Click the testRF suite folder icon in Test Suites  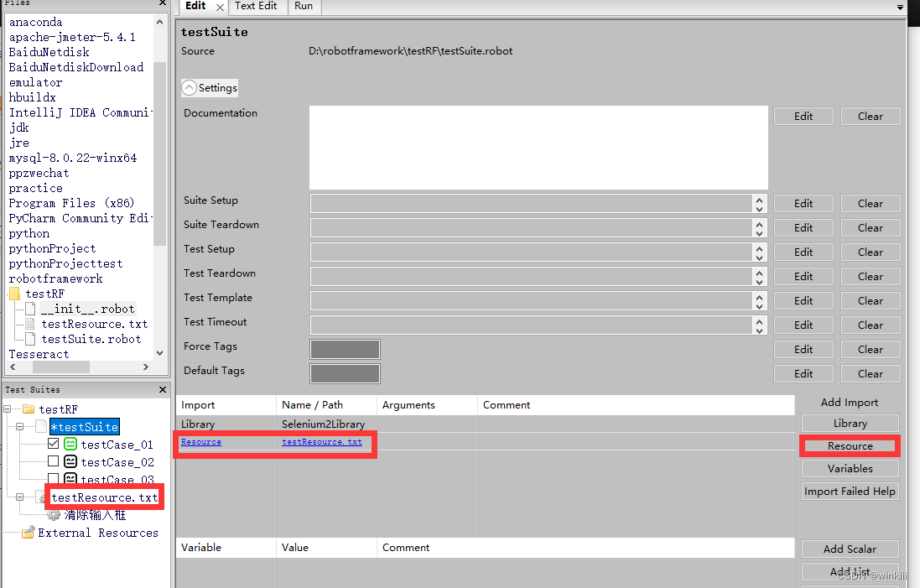coord(29,409)
